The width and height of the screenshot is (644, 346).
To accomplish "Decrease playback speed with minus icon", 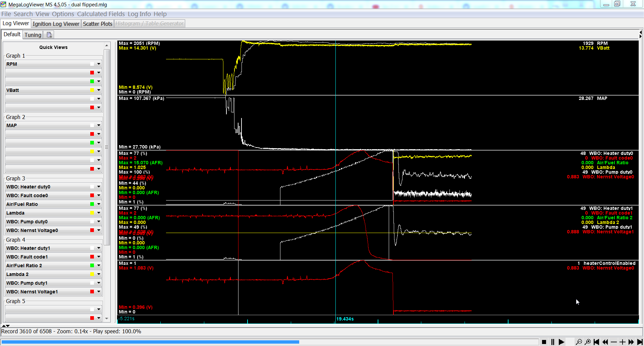I will coord(614,342).
